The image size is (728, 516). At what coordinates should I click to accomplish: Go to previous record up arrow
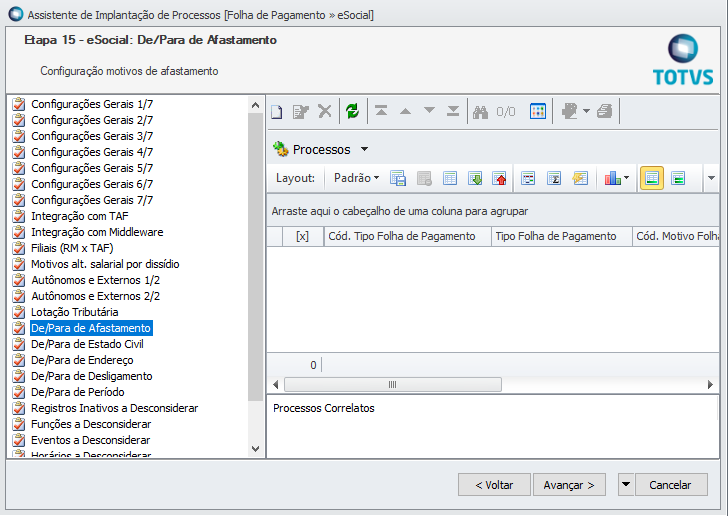tap(405, 111)
